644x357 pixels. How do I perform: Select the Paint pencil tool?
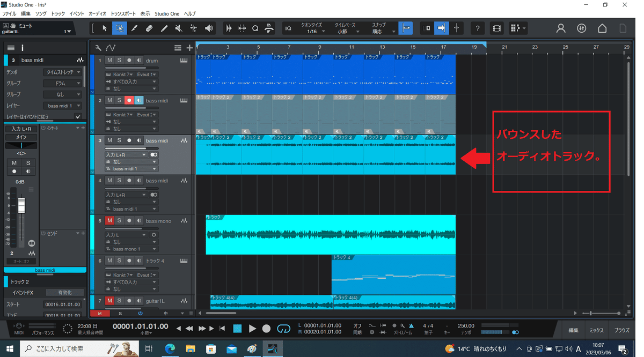click(164, 28)
